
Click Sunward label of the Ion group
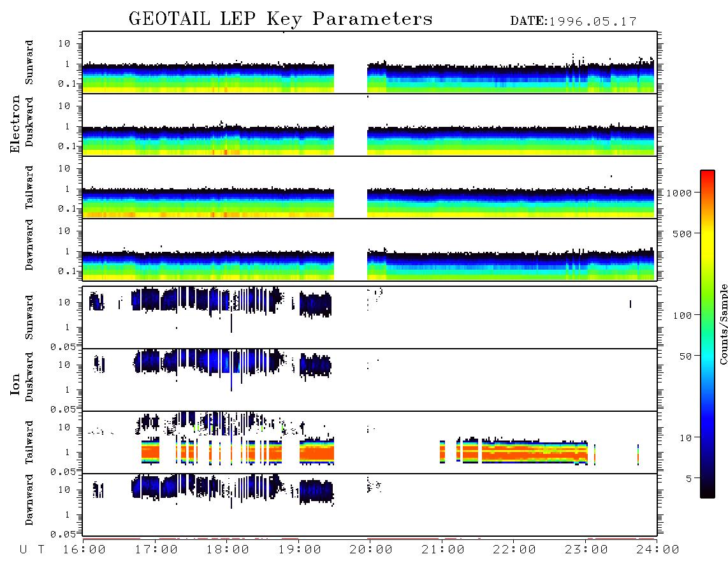point(29,317)
